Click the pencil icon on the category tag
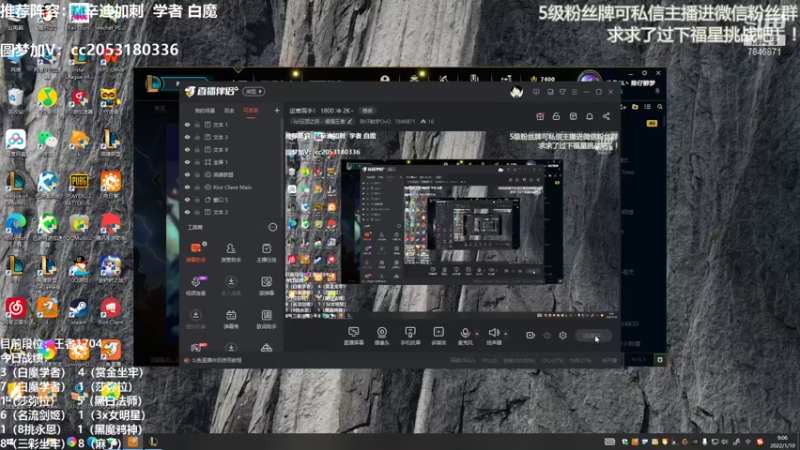The height and width of the screenshot is (450, 800). tap(349, 121)
